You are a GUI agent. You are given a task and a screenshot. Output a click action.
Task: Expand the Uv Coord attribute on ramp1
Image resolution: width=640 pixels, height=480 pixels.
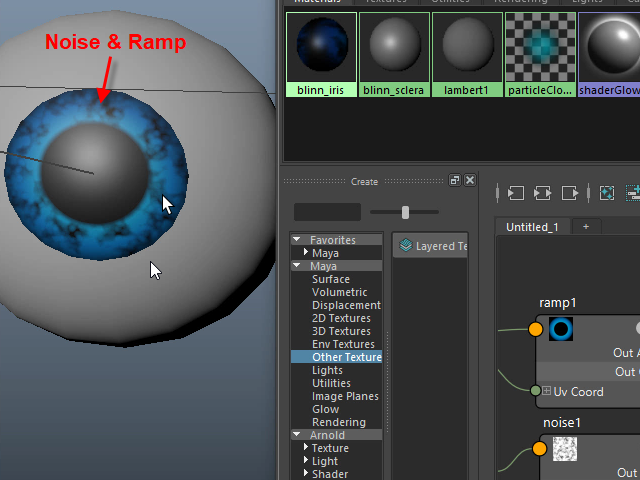pyautogui.click(x=546, y=391)
